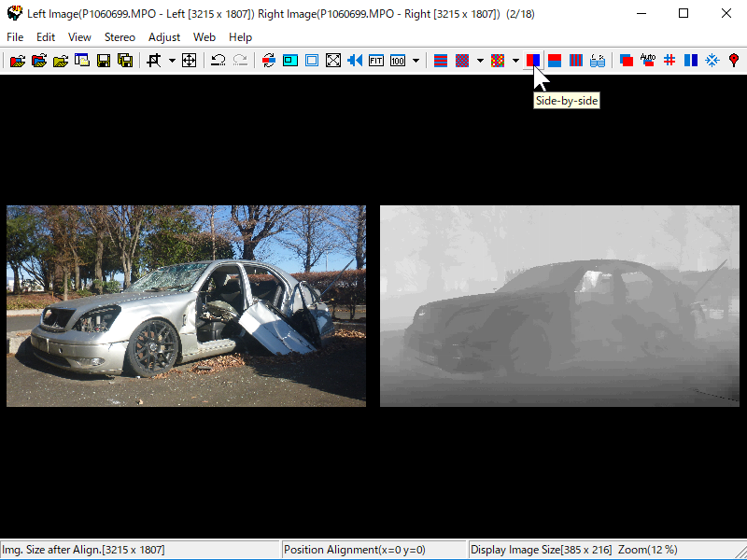The image size is (747, 560).
Task: Expand the crop options dropdown arrow
Action: click(172, 61)
